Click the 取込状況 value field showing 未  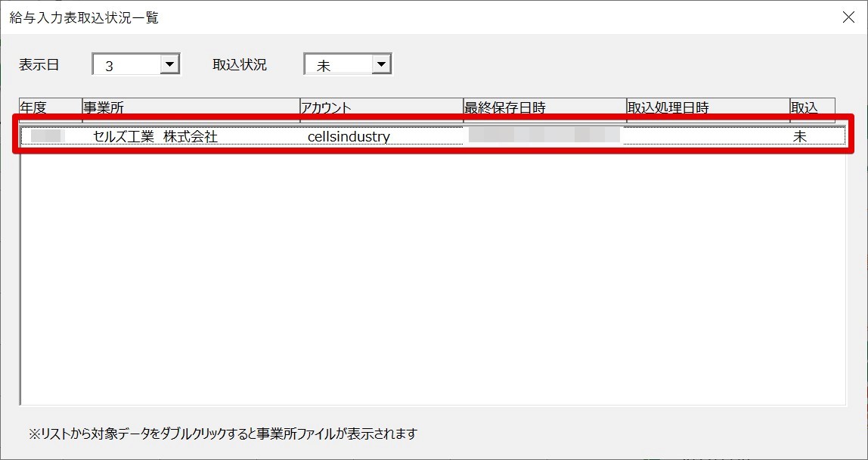point(339,64)
